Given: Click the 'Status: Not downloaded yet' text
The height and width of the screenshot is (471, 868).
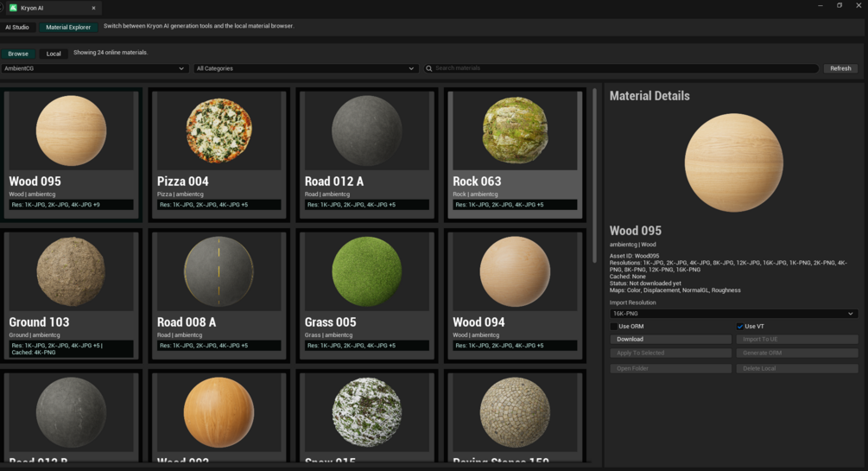Looking at the screenshot, I should coord(645,283).
